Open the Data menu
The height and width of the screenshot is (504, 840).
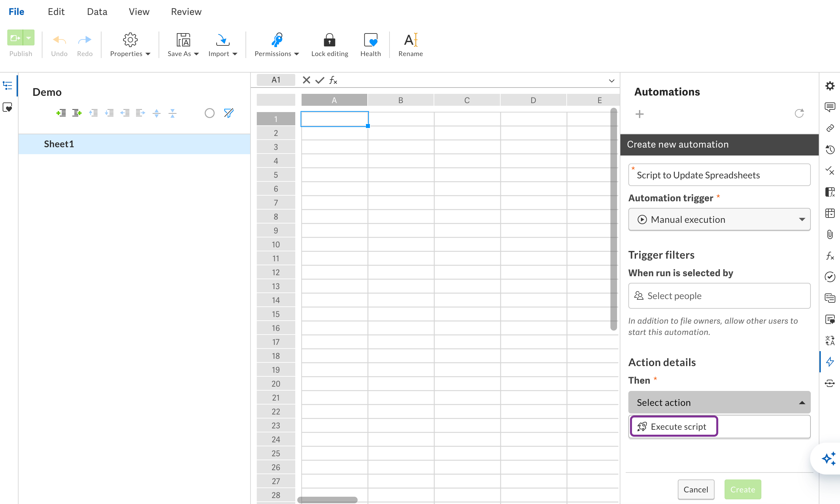point(97,11)
